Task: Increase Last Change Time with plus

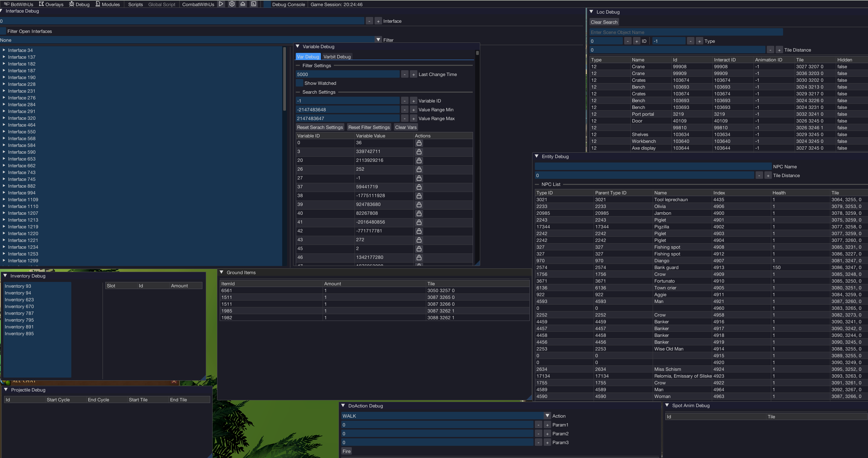Action: click(413, 74)
